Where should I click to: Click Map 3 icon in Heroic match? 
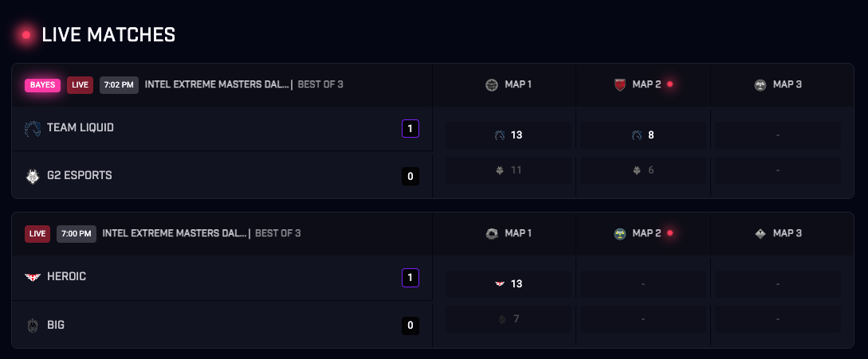760,233
